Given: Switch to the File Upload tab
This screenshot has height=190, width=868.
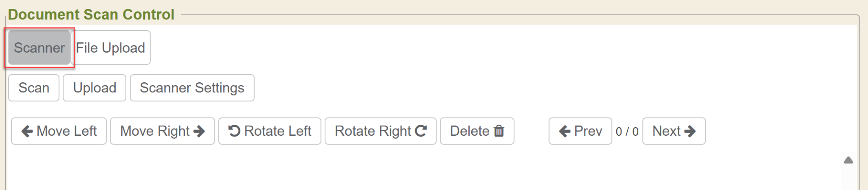Looking at the screenshot, I should (111, 47).
